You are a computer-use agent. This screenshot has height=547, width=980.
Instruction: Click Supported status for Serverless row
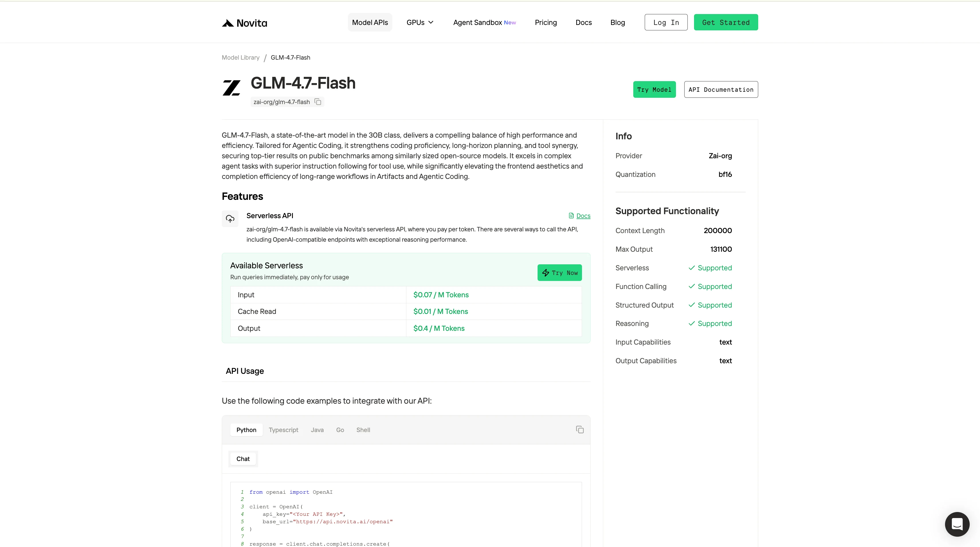coord(710,267)
